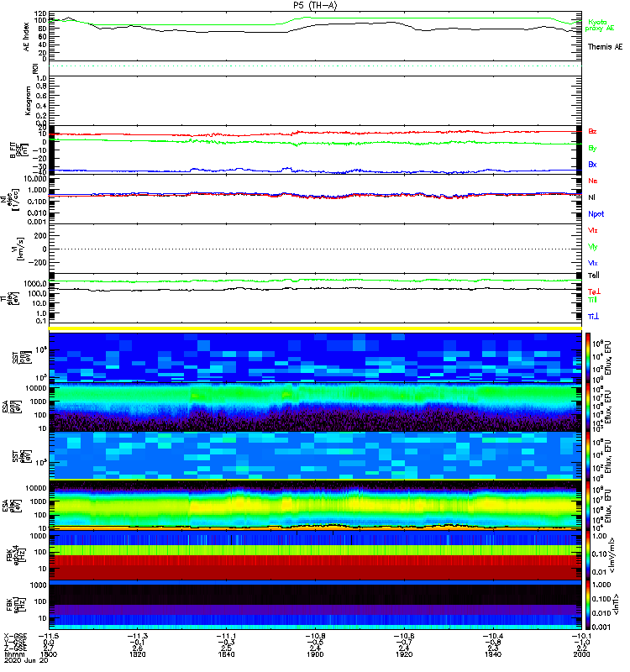Screen dimensions: 630x672
Task: Click the "<|mV/m|>" color bar unit label
Action: coord(613,555)
